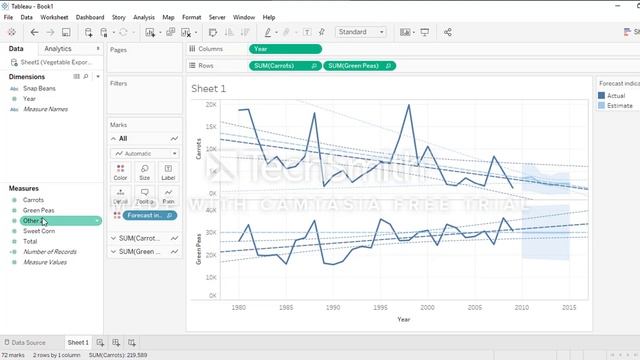
Task: Click the Show Mark Labels T icon
Action: pos(307,32)
